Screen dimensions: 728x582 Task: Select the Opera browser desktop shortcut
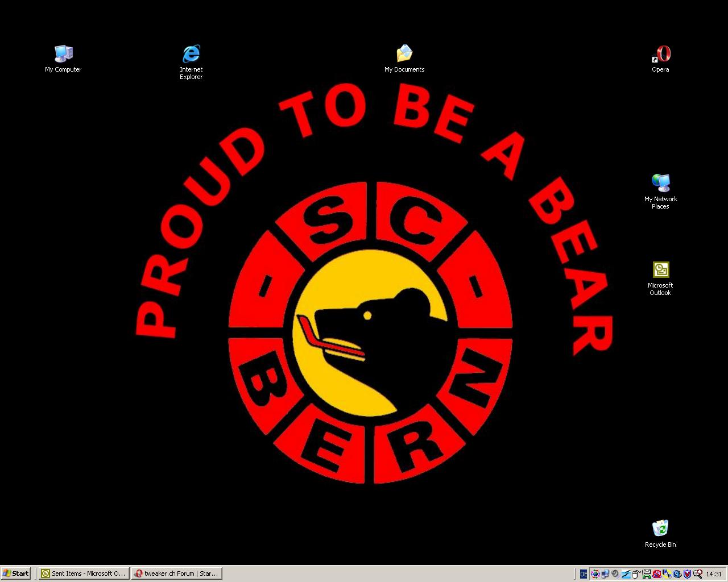pyautogui.click(x=660, y=55)
